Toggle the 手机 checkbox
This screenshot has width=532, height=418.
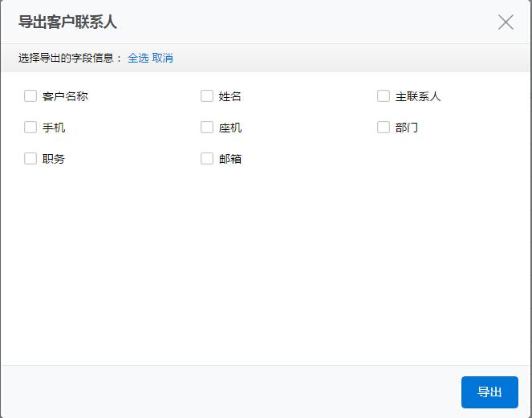point(30,128)
